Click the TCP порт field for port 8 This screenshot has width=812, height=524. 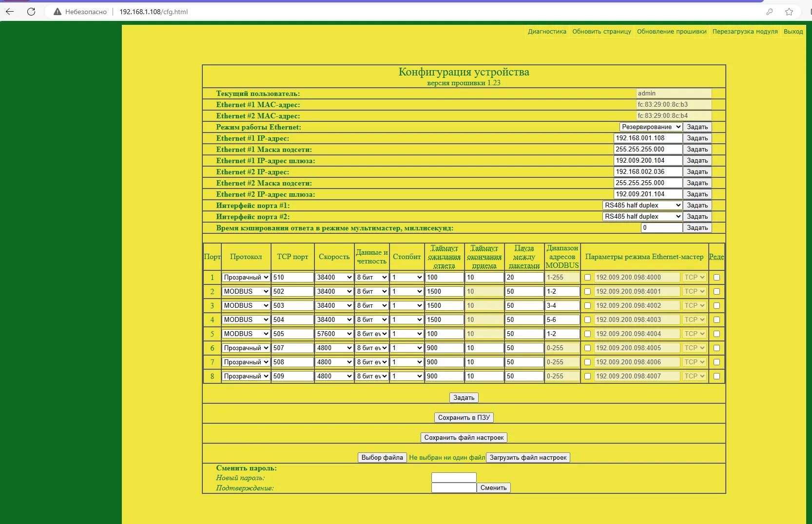[292, 376]
